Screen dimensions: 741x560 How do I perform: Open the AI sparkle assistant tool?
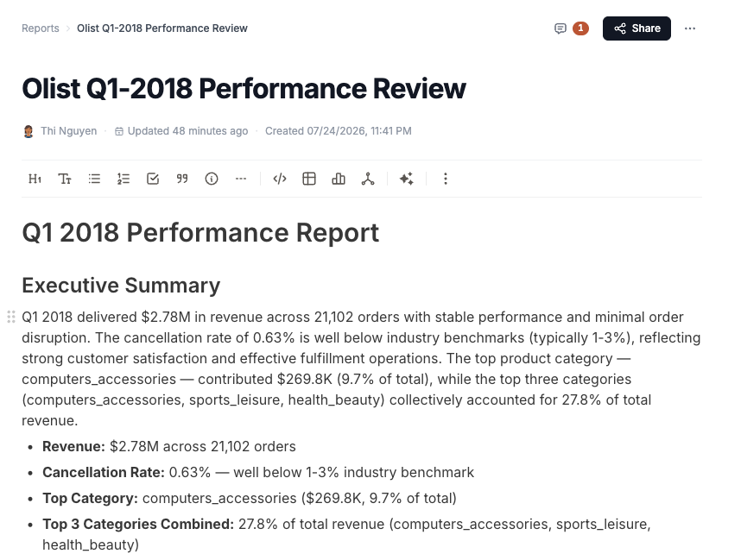pos(407,179)
